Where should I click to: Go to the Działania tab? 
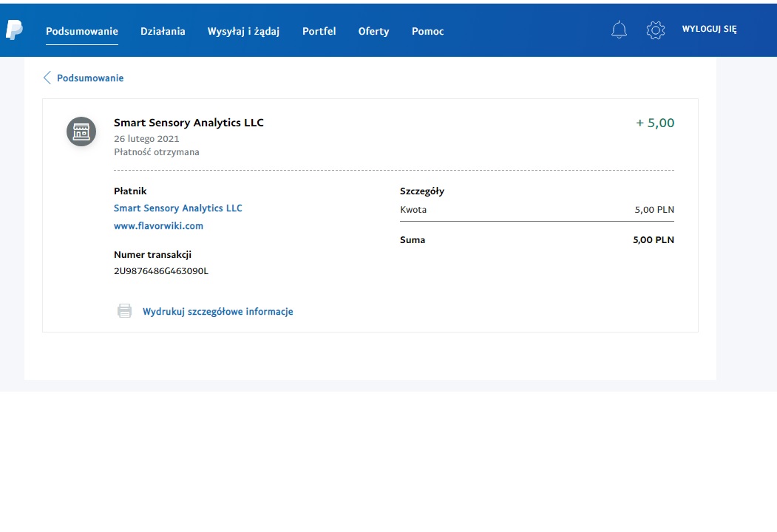pyautogui.click(x=163, y=31)
